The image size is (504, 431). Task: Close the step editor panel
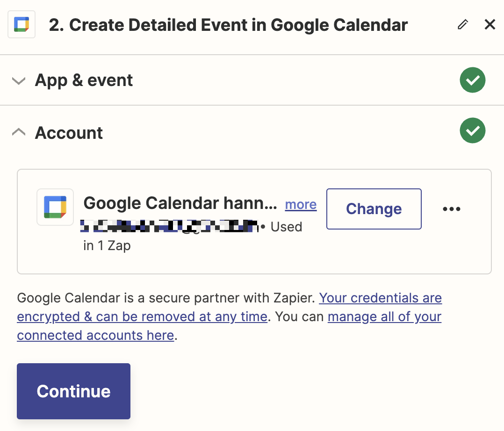[490, 24]
